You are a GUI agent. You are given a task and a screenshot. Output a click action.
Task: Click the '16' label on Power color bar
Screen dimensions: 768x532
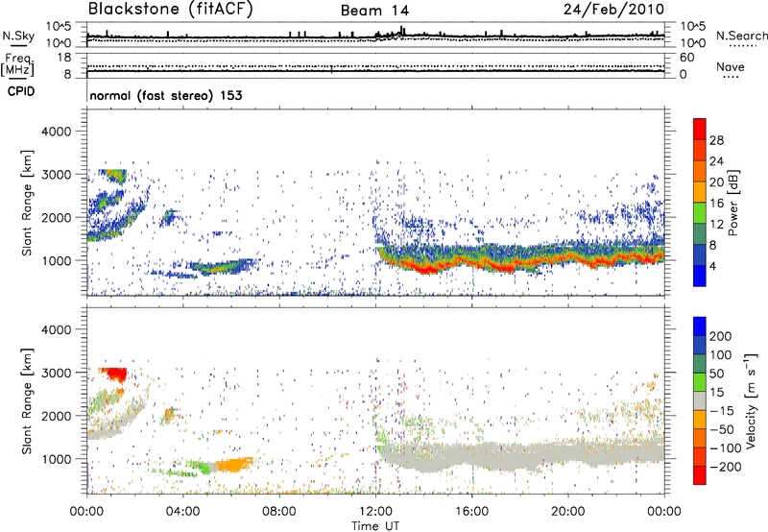[716, 204]
